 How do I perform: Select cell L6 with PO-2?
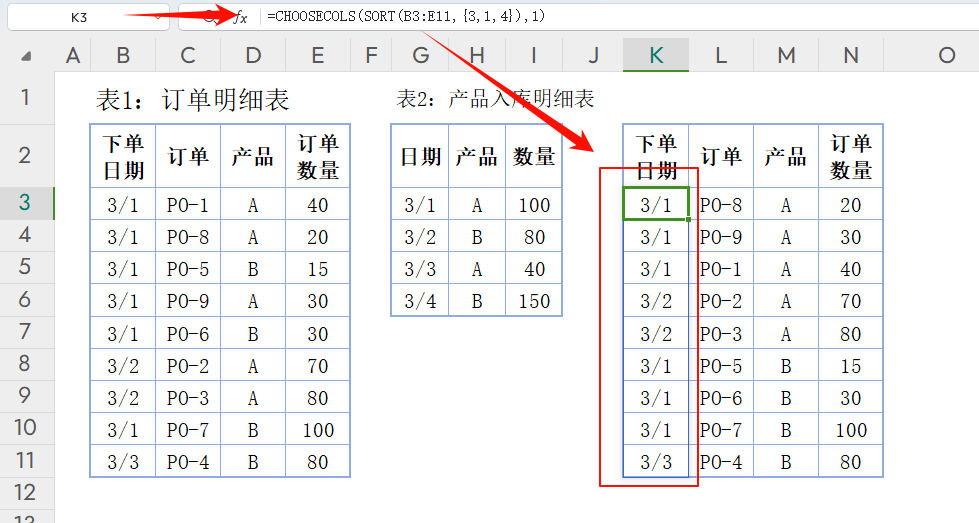pos(721,300)
